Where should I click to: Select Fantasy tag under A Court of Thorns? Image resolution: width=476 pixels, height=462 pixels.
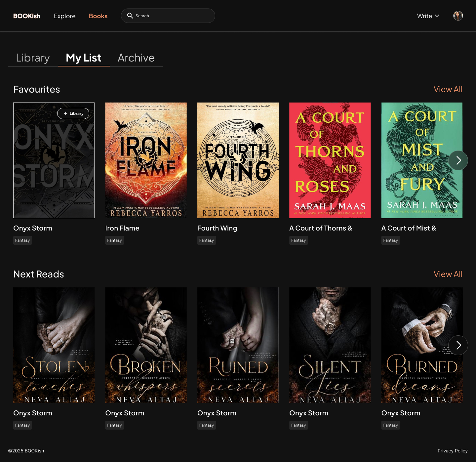pos(298,240)
